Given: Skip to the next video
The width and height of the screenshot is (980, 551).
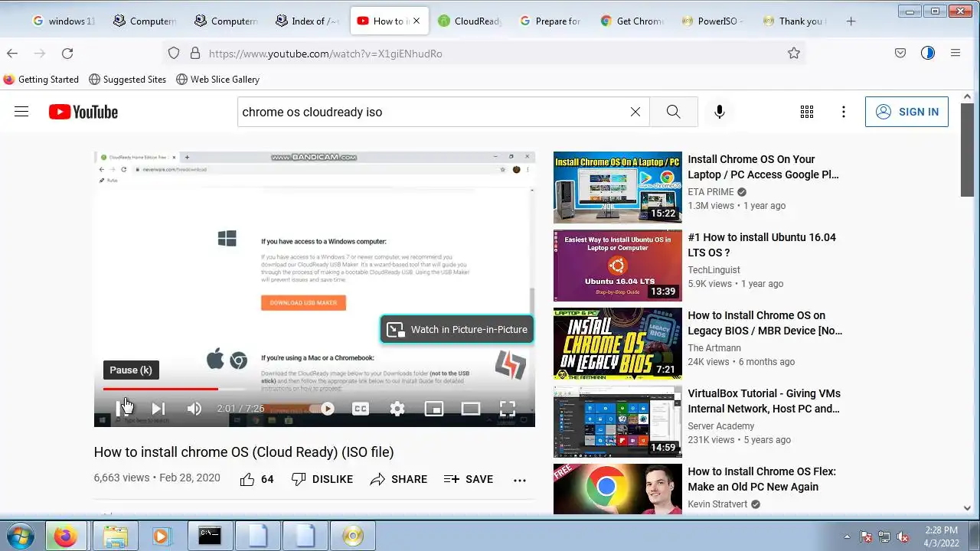Looking at the screenshot, I should pyautogui.click(x=158, y=409).
